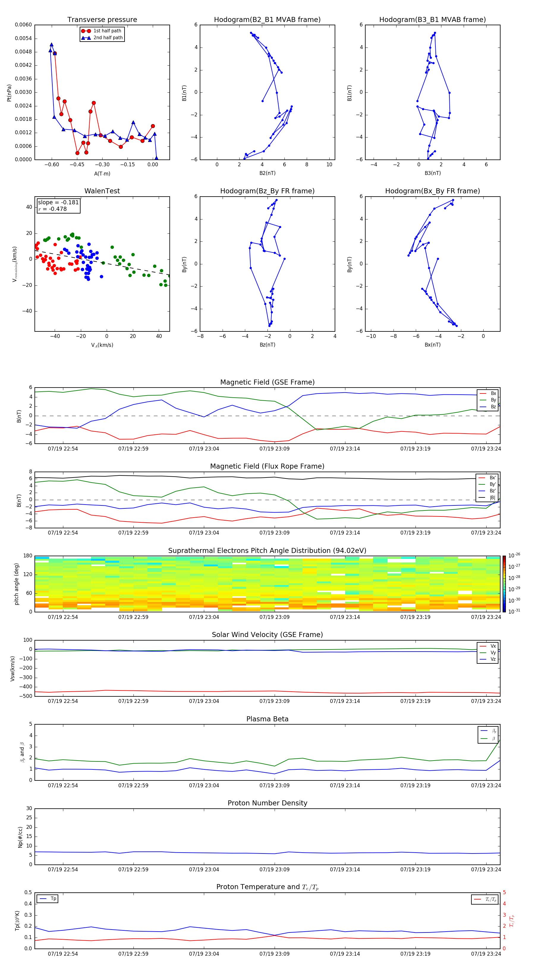This screenshot has width=535, height=980.
Task: Click the "Bz(nT)" x-axis label
Action: pyautogui.click(x=267, y=345)
